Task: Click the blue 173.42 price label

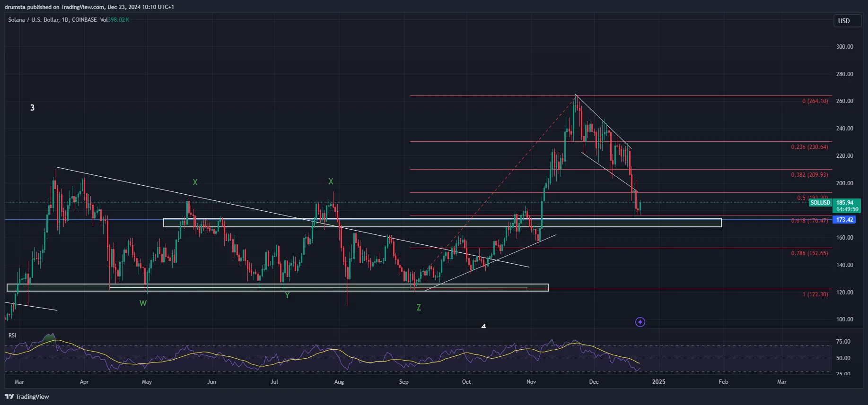Action: point(844,220)
